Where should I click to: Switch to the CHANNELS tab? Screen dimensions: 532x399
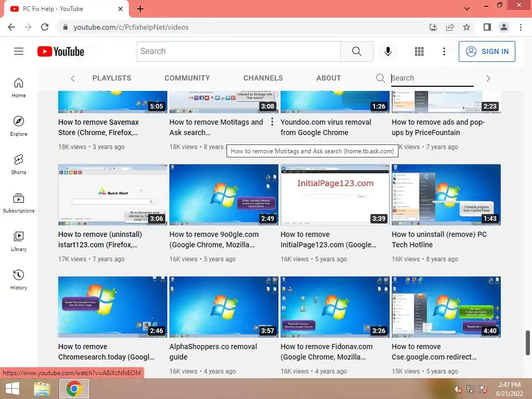(263, 78)
